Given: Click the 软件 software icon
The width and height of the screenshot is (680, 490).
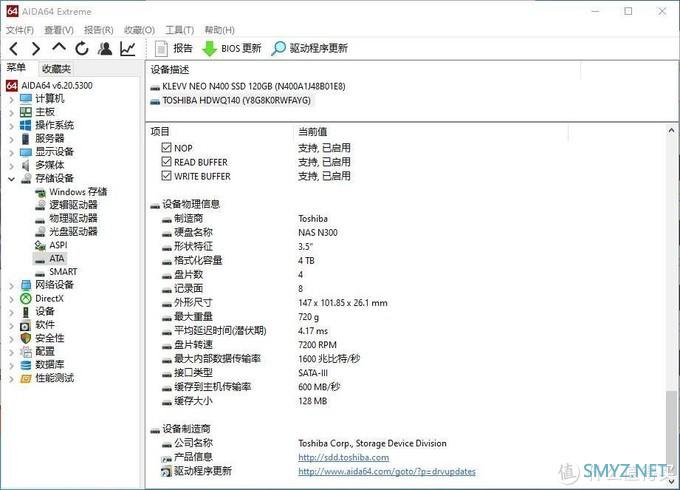Looking at the screenshot, I should 26,325.
